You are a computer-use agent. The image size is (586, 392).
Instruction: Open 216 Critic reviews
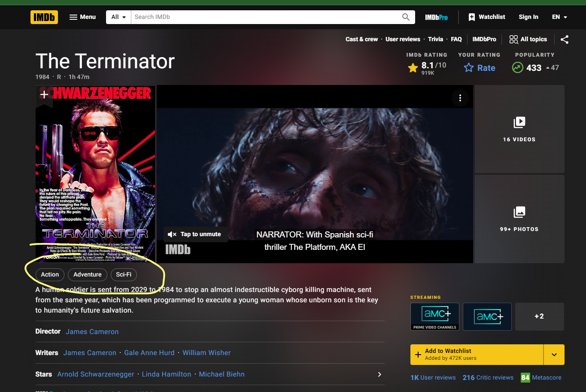click(x=488, y=377)
